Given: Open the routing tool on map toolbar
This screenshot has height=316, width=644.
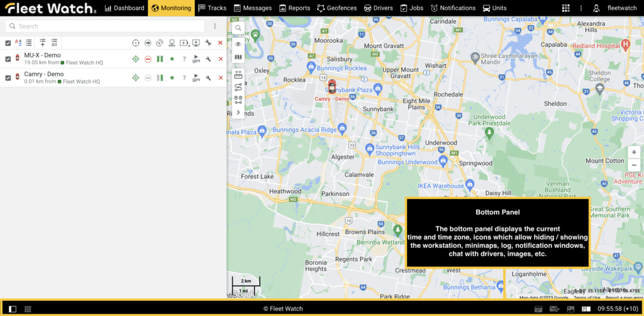Looking at the screenshot, I should (x=238, y=87).
